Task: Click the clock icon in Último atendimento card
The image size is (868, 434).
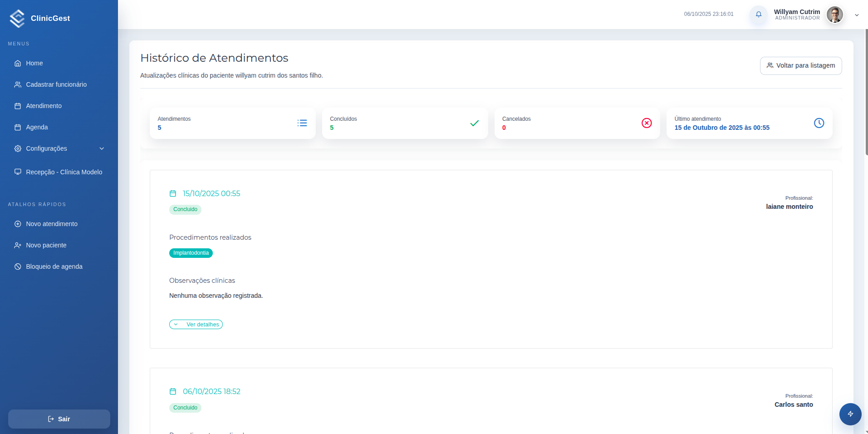Action: coord(819,123)
